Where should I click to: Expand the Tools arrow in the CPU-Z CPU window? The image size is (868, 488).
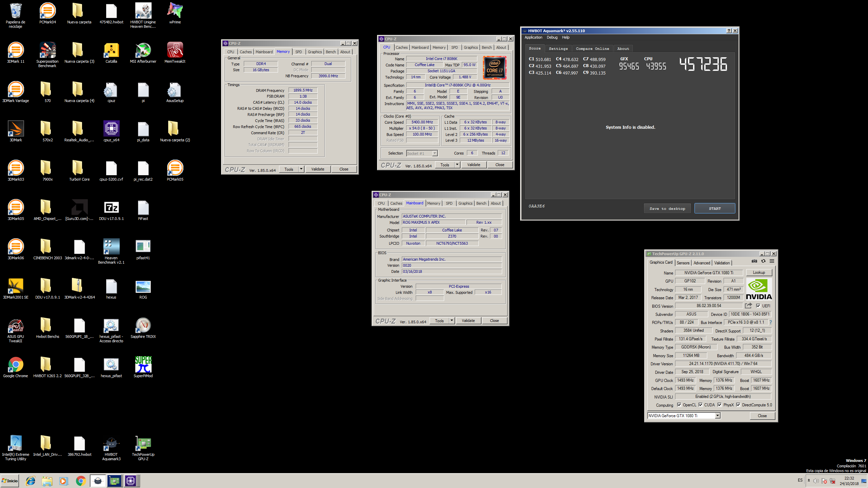(x=457, y=164)
